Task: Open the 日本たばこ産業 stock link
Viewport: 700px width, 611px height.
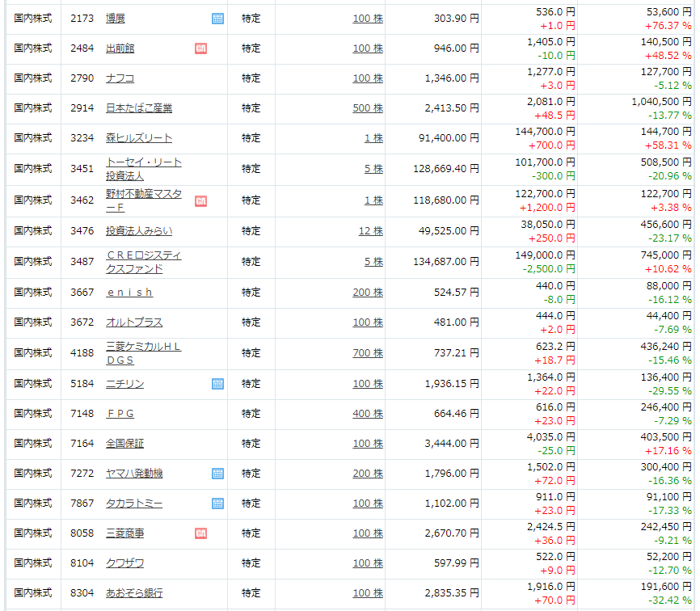Action: pyautogui.click(x=139, y=108)
